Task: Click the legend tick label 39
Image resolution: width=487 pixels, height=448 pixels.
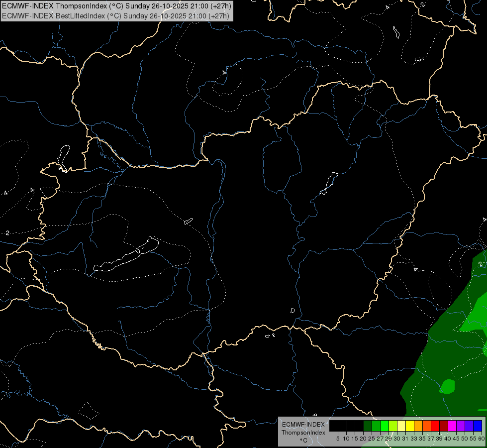Action: [439, 439]
